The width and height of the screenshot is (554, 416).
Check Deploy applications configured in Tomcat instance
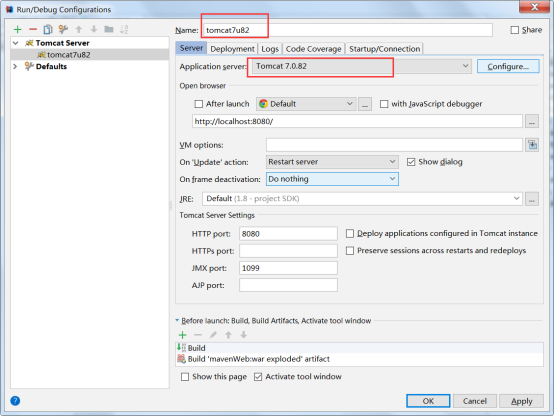[350, 234]
